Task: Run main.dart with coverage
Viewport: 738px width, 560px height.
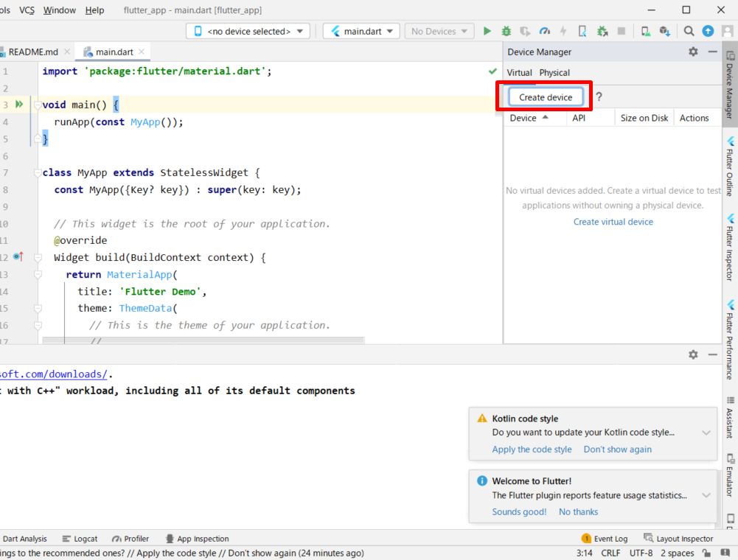Action: coord(525,31)
